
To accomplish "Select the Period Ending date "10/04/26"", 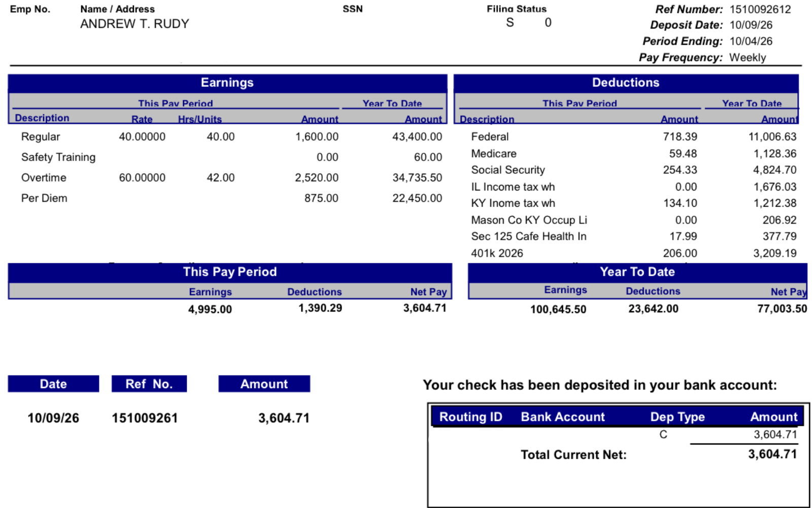I will click(751, 41).
